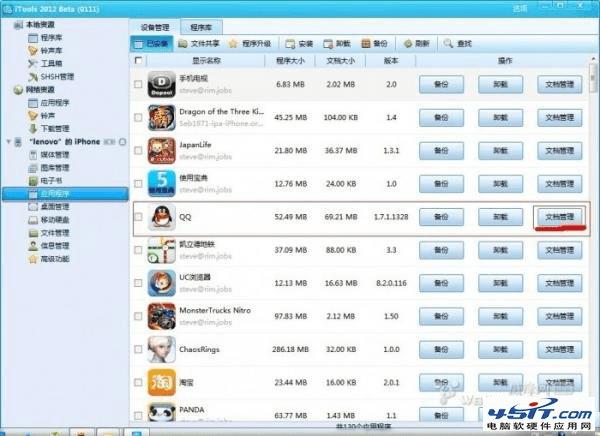Click 卸载 button in ChaosRings row
600x436 pixels.
click(500, 349)
